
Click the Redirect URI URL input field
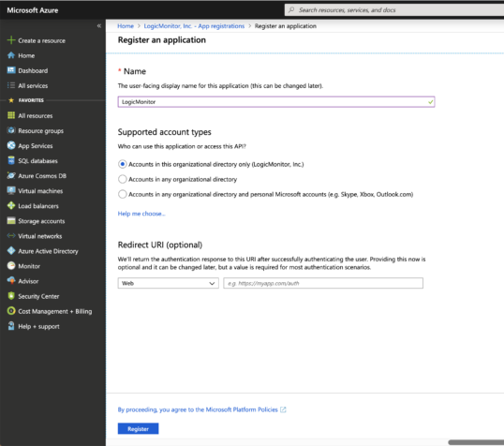coord(323,283)
